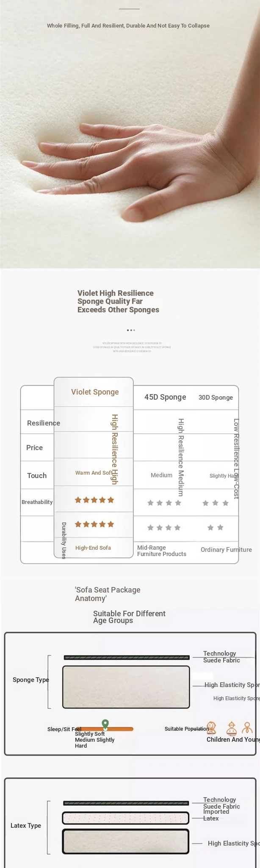Click the High-End Sofa label

[x=93, y=548]
